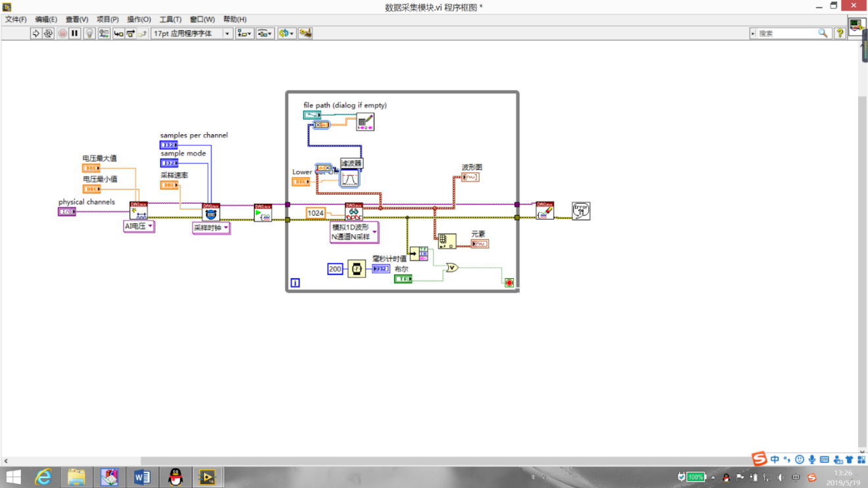Open the 文件(F) menu
868x488 pixels.
16,19
